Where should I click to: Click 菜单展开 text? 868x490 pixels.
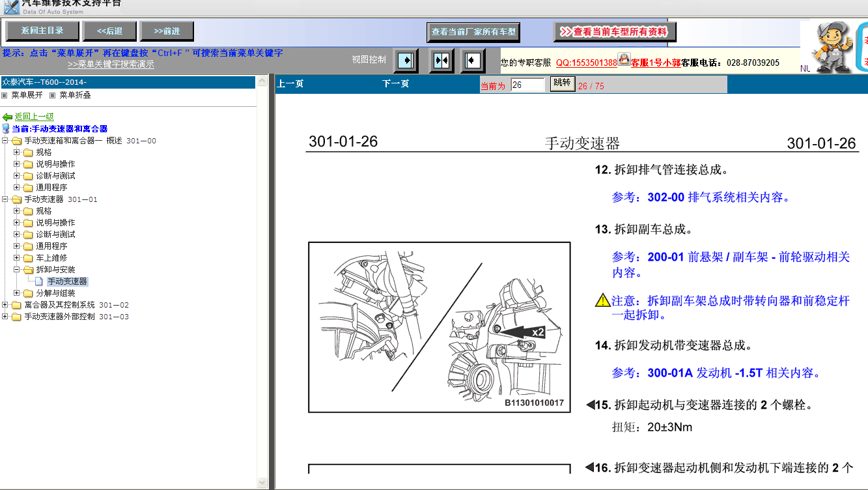(27, 95)
